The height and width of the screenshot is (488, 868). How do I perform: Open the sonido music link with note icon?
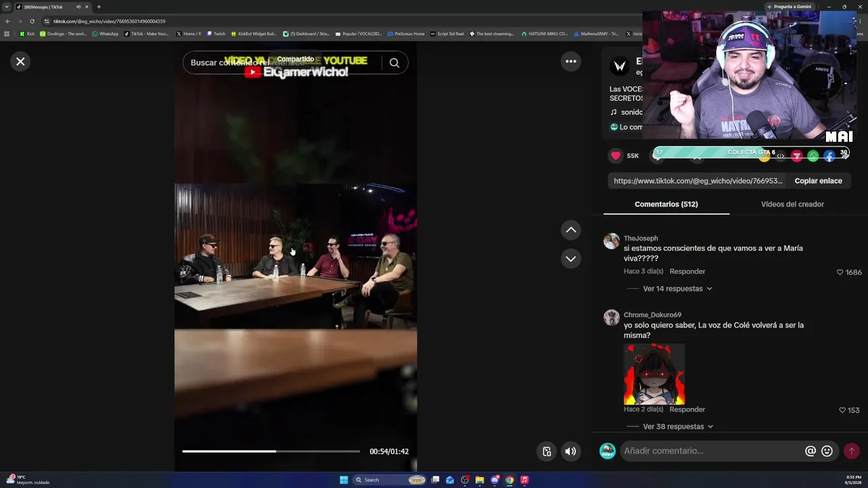625,113
